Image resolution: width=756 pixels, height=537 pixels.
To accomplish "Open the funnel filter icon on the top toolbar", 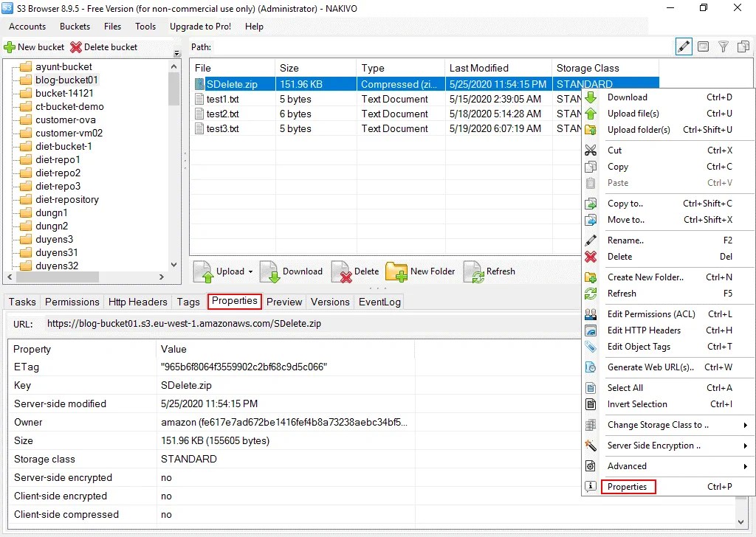I will 723,46.
